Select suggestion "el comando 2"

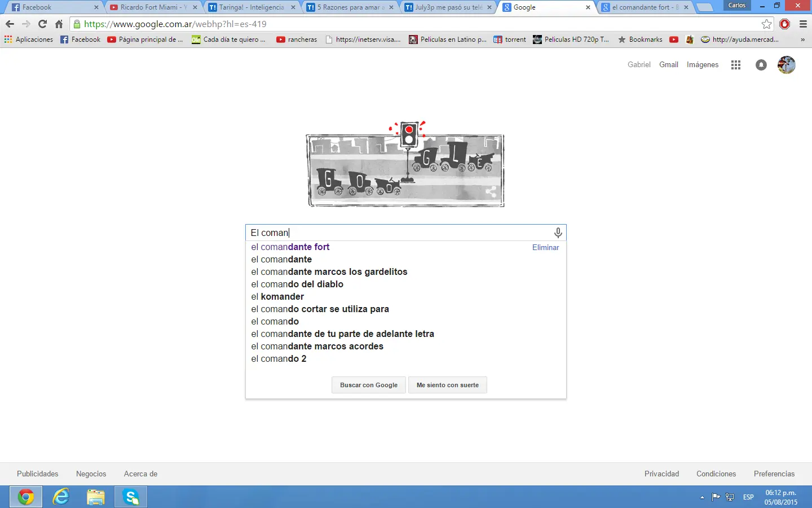coord(279,359)
